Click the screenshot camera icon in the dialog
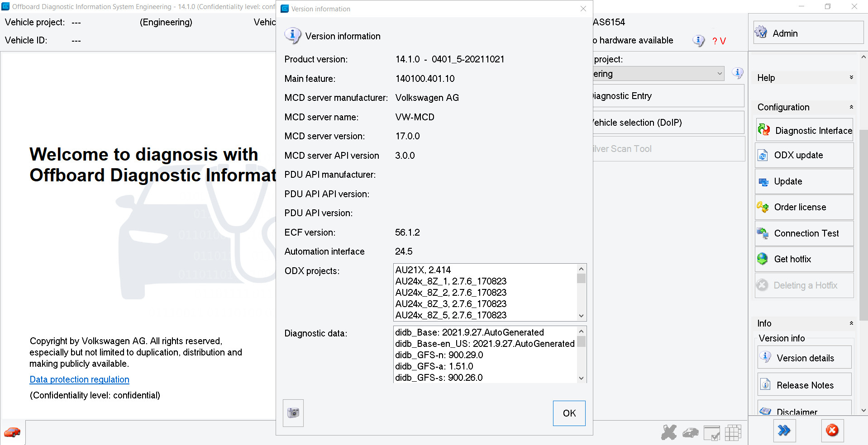The image size is (868, 445). pyautogui.click(x=293, y=413)
